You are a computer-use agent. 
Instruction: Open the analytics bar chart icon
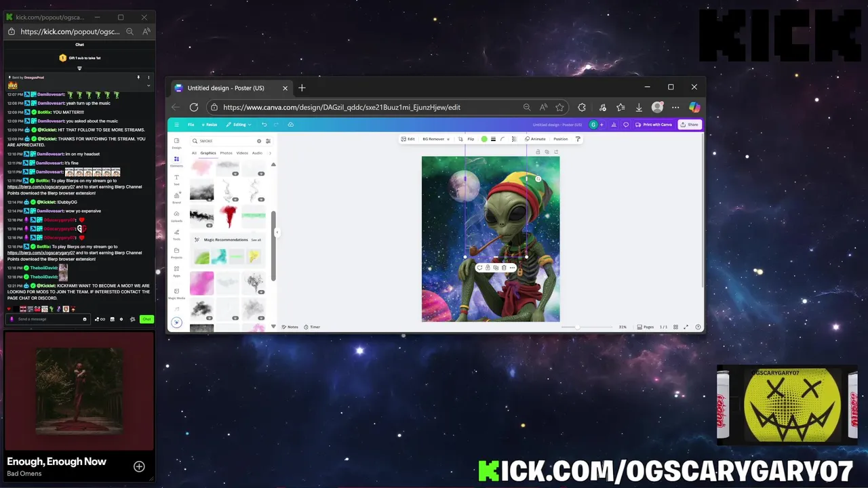614,125
